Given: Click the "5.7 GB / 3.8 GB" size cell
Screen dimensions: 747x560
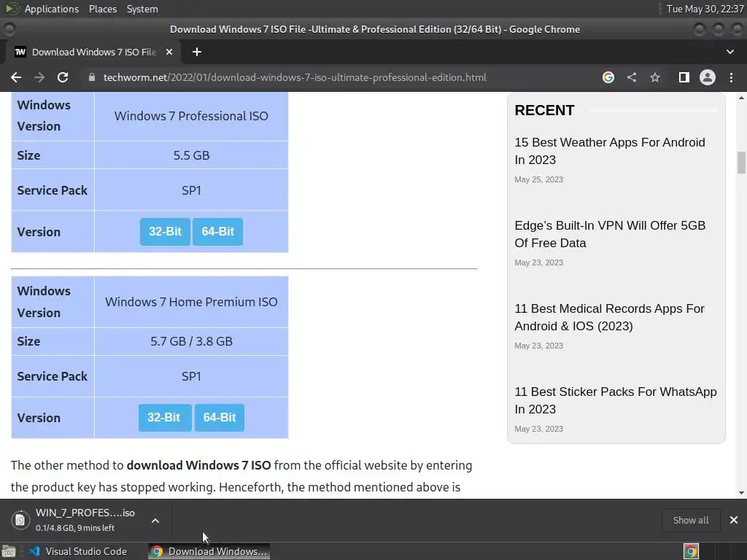Looking at the screenshot, I should coord(192,341).
